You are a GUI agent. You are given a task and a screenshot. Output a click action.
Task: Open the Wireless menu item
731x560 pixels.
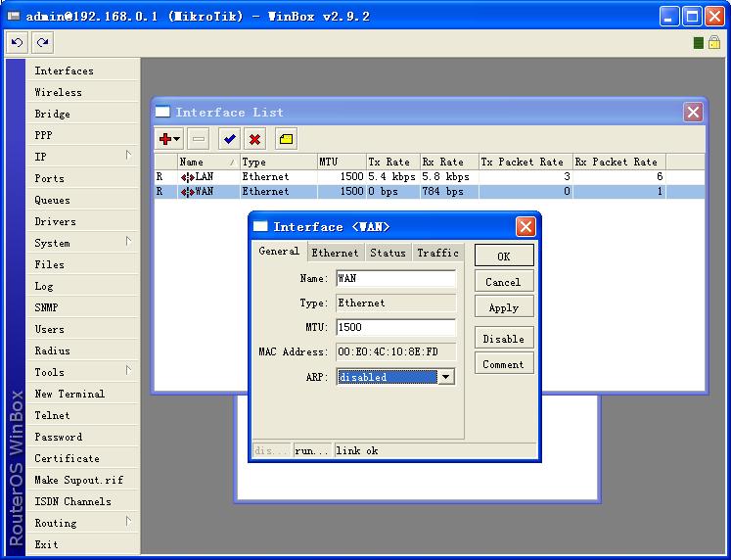pos(83,92)
